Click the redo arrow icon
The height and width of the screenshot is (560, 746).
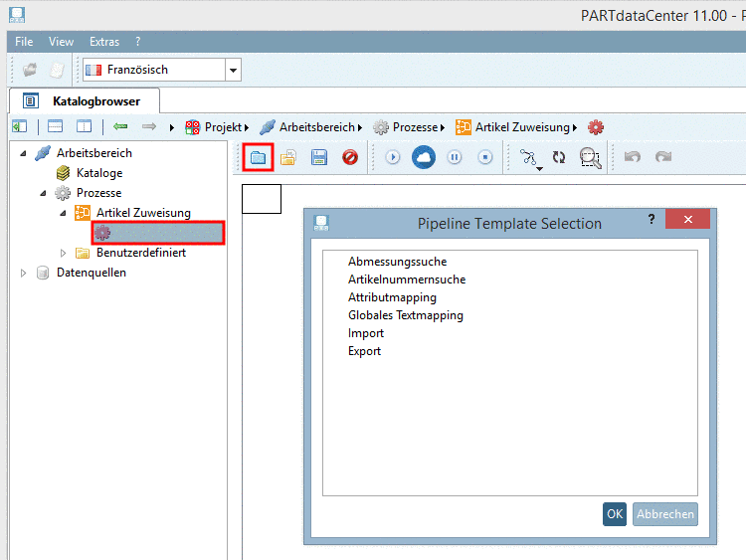(x=663, y=156)
